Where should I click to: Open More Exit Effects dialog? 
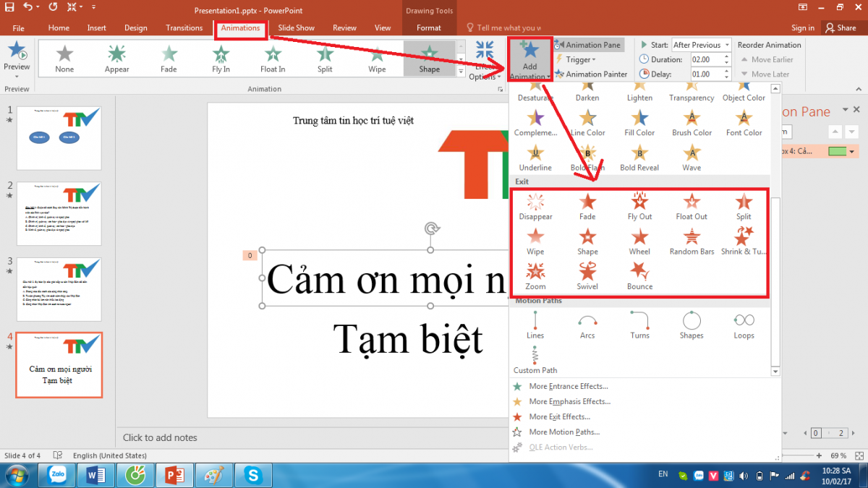tap(559, 417)
